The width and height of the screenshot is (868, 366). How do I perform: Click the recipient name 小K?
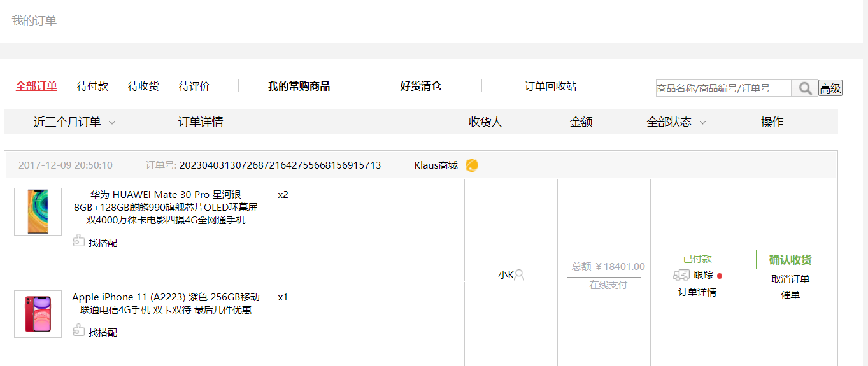tap(506, 275)
